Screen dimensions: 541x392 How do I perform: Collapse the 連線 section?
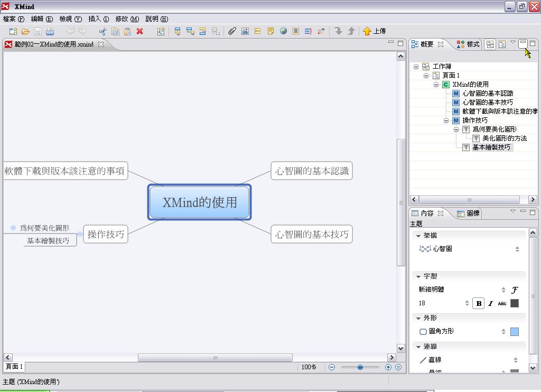(x=418, y=347)
